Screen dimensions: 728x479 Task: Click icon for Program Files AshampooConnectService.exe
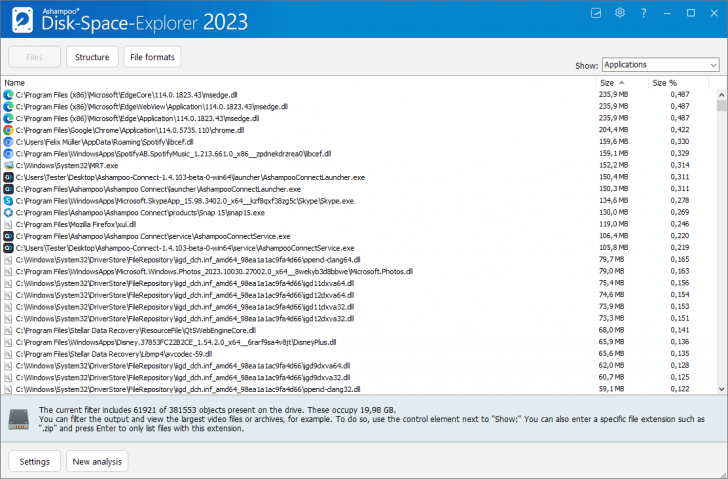coord(8,236)
